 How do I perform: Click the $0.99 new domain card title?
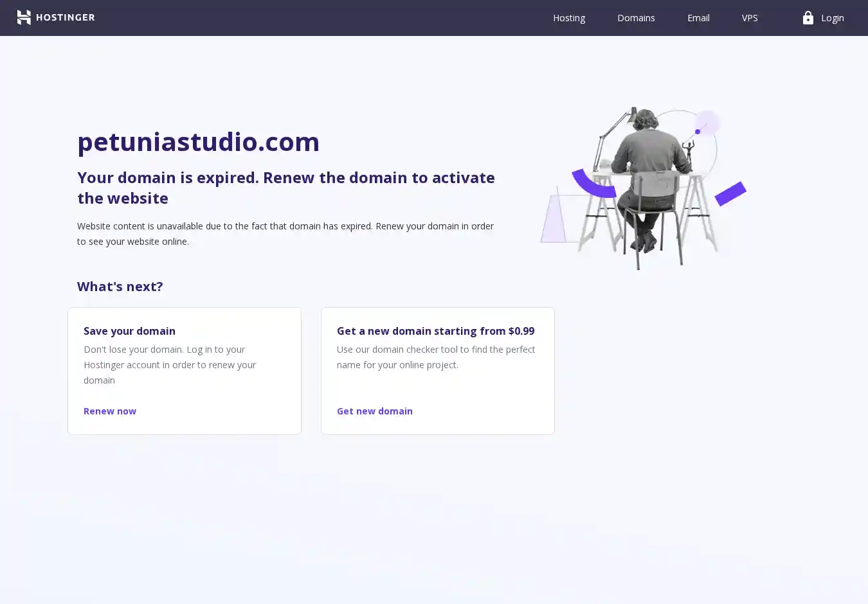[435, 331]
